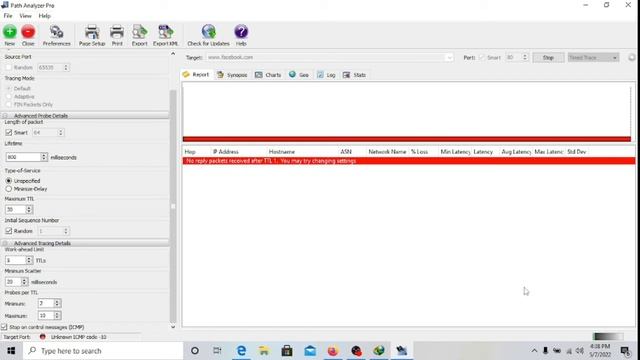
Task: Select Unspecified type-of-service
Action: point(9,180)
